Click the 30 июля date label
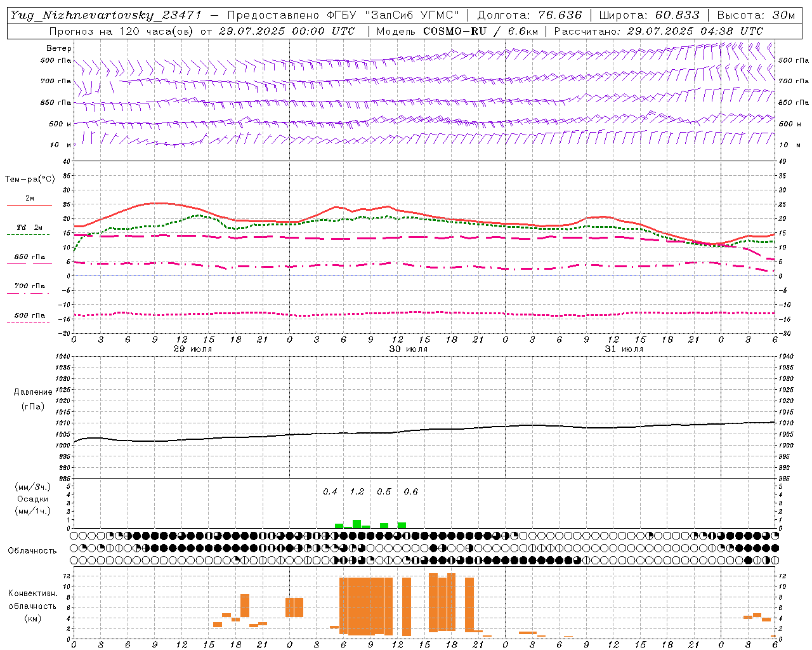This screenshot has height=650, width=812. pos(408,349)
